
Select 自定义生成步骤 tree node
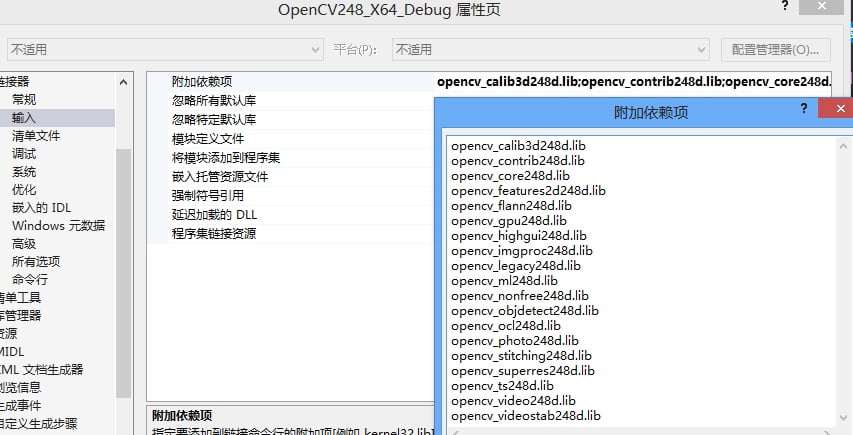click(39, 423)
